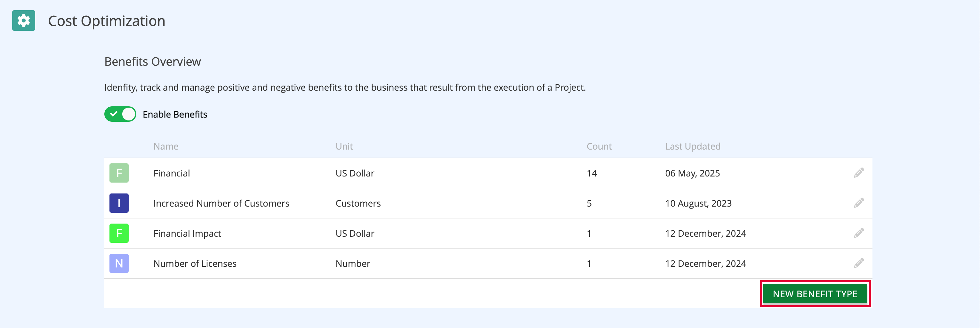Viewport: 980px width, 328px height.
Task: Edit Increased Number of Customers pencil icon
Action: (x=859, y=203)
